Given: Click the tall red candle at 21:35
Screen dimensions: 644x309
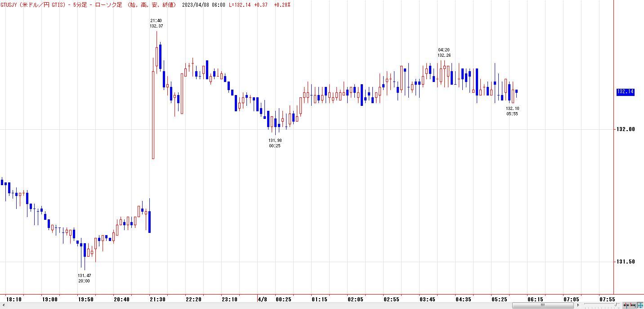Looking at the screenshot, I should [153, 115].
